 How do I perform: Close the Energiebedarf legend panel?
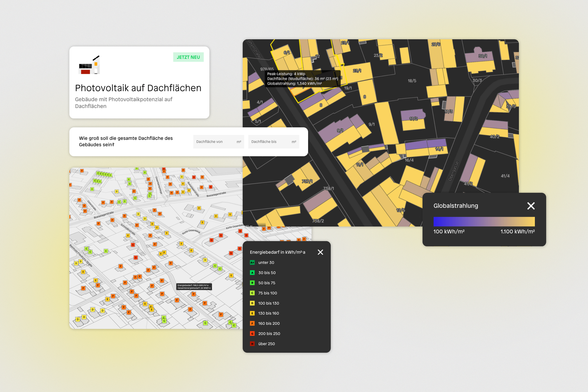tap(320, 252)
